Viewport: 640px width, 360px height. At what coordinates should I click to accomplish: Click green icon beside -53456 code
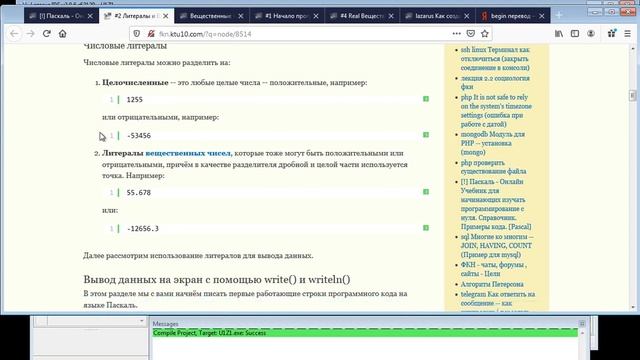click(426, 135)
